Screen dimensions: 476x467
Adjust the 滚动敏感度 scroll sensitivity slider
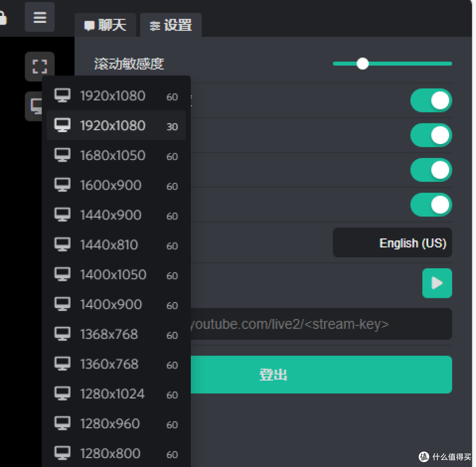pyautogui.click(x=392, y=64)
